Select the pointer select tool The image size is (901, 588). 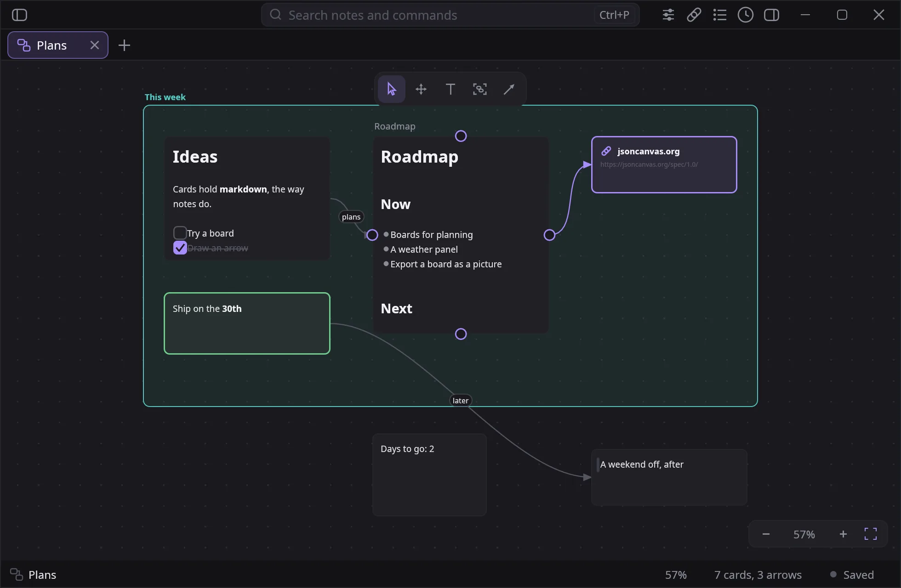(391, 89)
